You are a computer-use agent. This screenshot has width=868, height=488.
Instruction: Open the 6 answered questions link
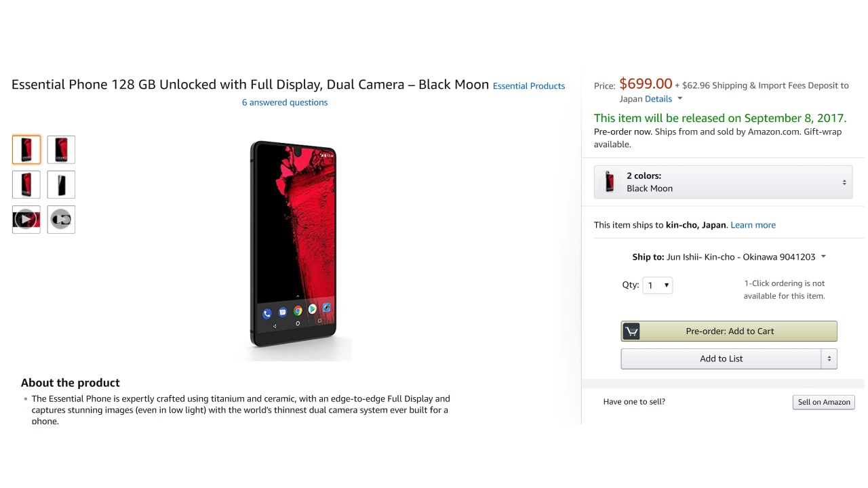pos(285,102)
